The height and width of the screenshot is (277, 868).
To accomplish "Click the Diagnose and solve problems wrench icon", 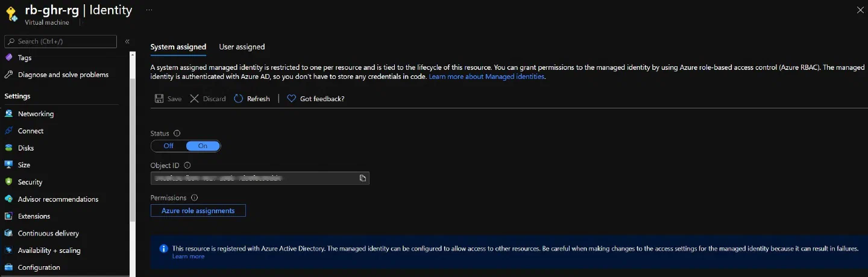I will click(x=8, y=75).
